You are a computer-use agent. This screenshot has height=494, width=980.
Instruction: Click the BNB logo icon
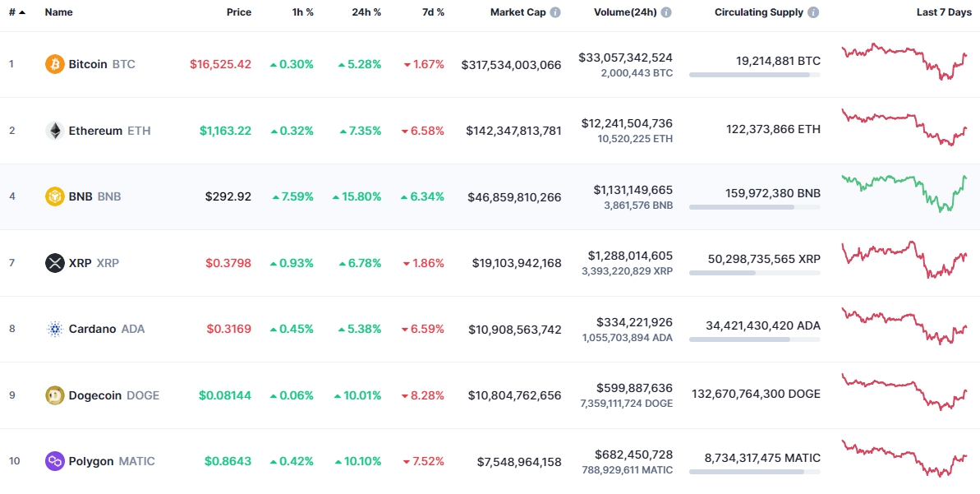[x=55, y=196]
